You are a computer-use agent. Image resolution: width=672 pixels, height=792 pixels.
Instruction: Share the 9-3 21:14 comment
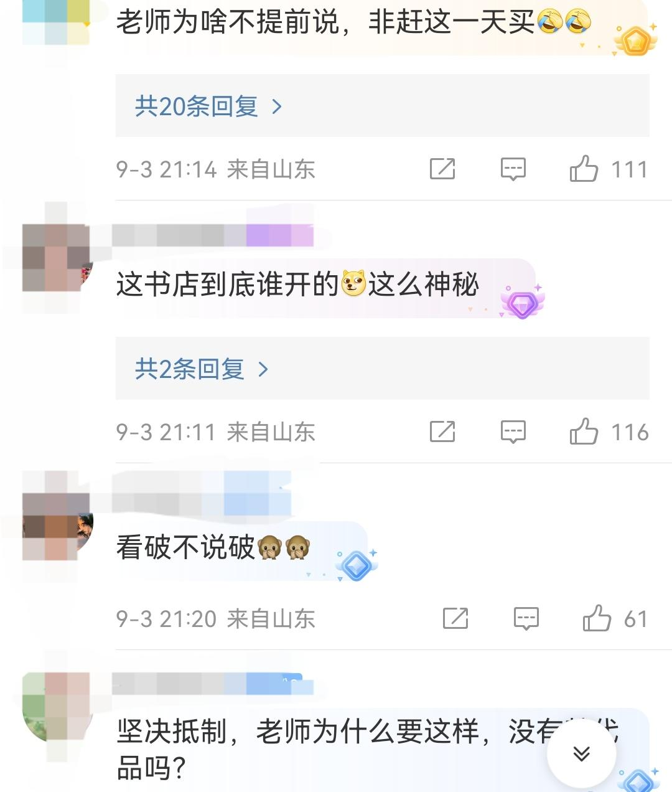tap(442, 169)
